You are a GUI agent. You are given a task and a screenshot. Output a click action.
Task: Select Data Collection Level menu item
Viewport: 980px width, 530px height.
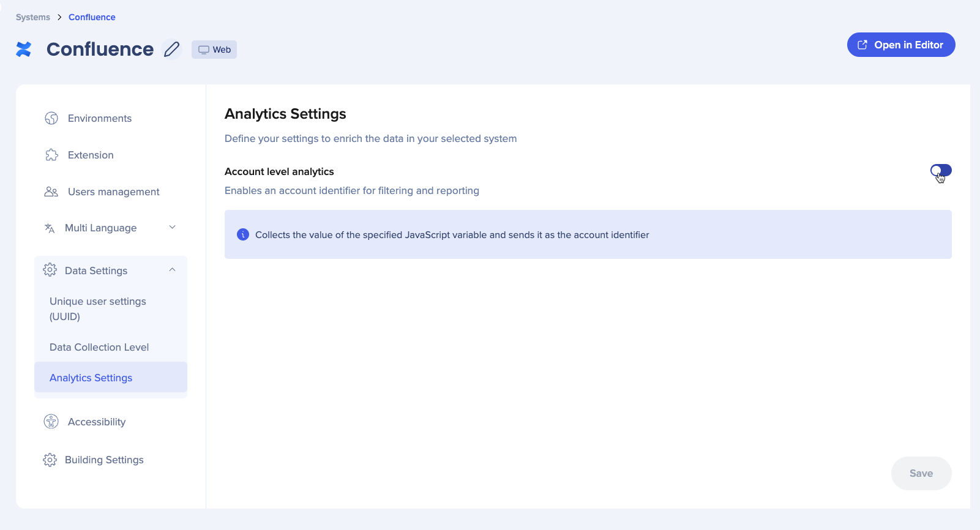pos(99,347)
